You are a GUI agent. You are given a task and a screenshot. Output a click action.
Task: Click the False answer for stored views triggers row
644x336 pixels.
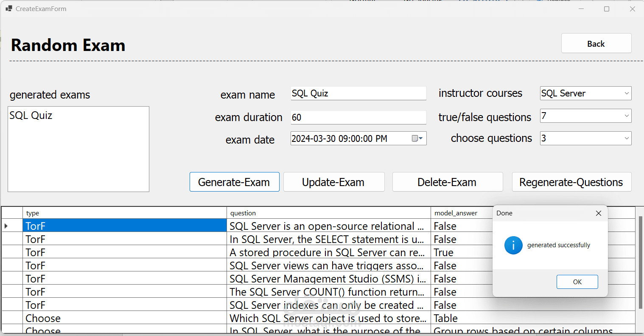462,265
